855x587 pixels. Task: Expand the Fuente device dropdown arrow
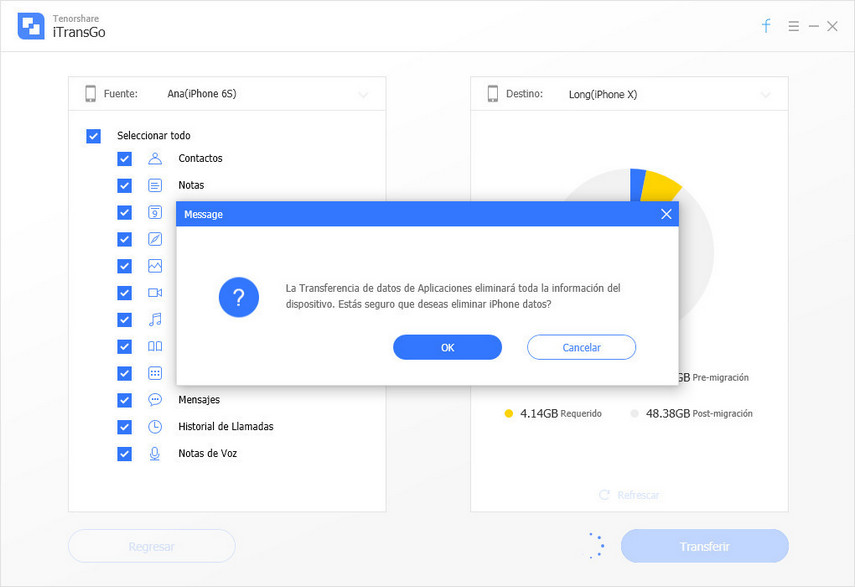click(x=363, y=95)
